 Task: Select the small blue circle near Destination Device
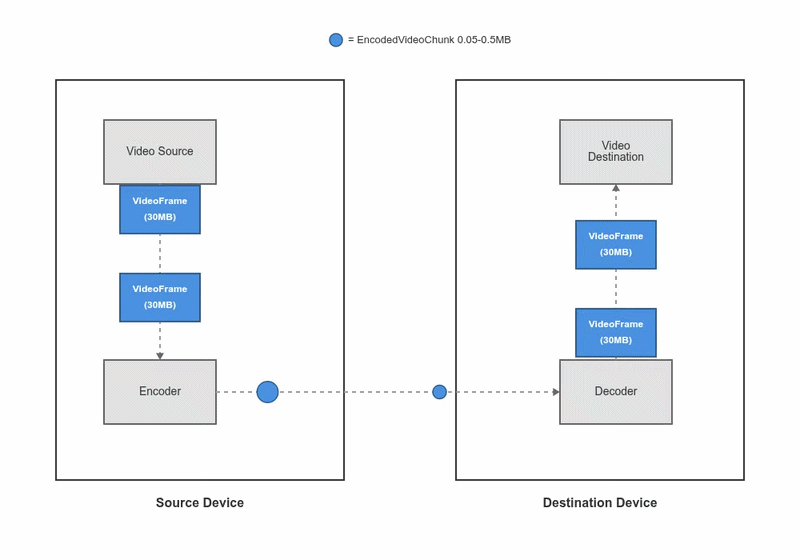(x=439, y=392)
